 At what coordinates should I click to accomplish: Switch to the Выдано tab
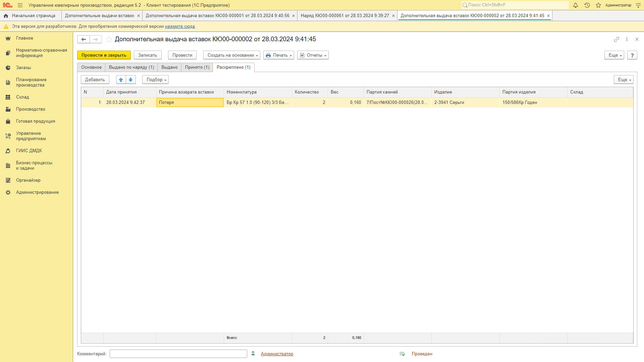click(x=169, y=67)
